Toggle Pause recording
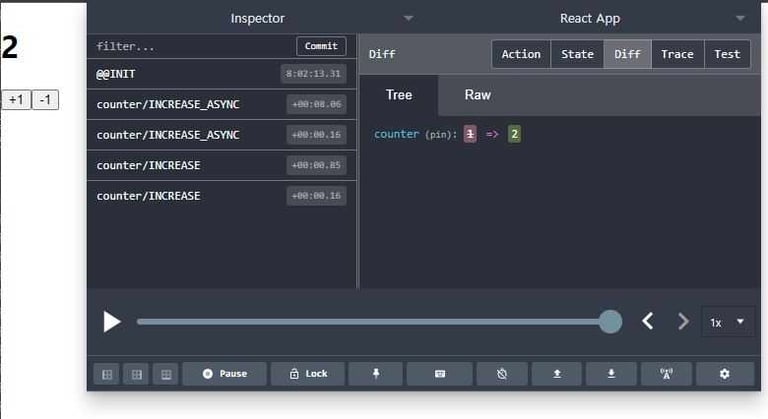768x419 pixels. click(x=224, y=373)
